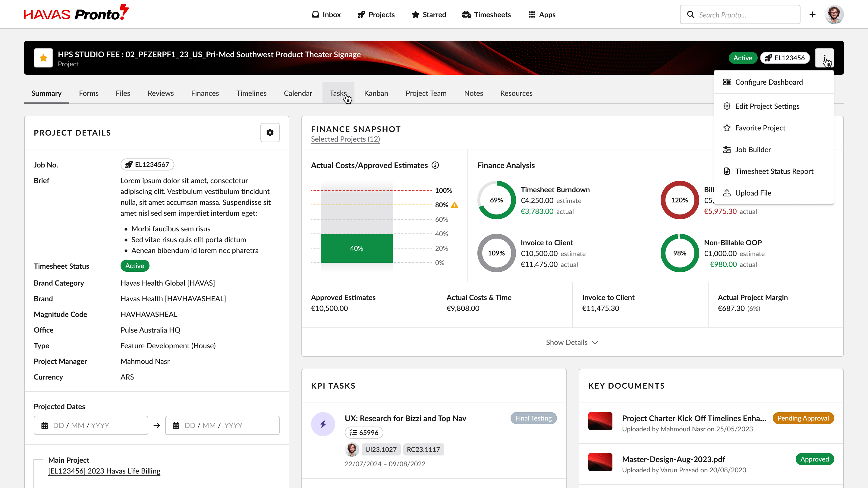Click the Pending Approval badge
The width and height of the screenshot is (868, 488).
(803, 418)
